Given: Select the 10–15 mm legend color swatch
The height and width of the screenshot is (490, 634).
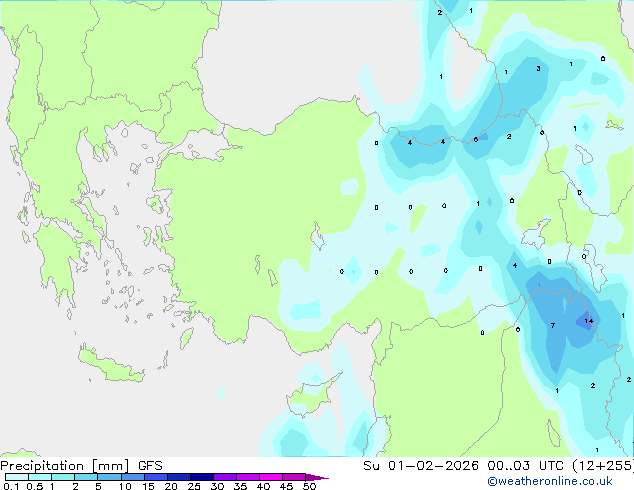Looking at the screenshot, I should 132,477.
